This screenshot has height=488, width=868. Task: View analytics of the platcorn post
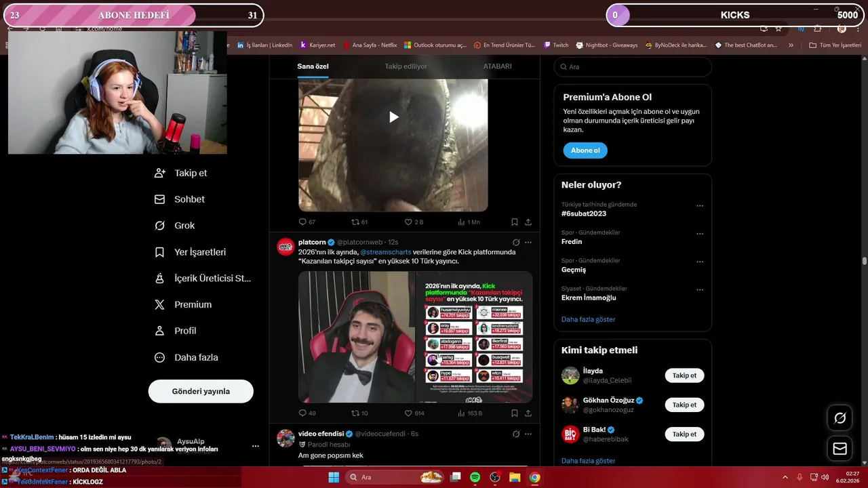461,413
